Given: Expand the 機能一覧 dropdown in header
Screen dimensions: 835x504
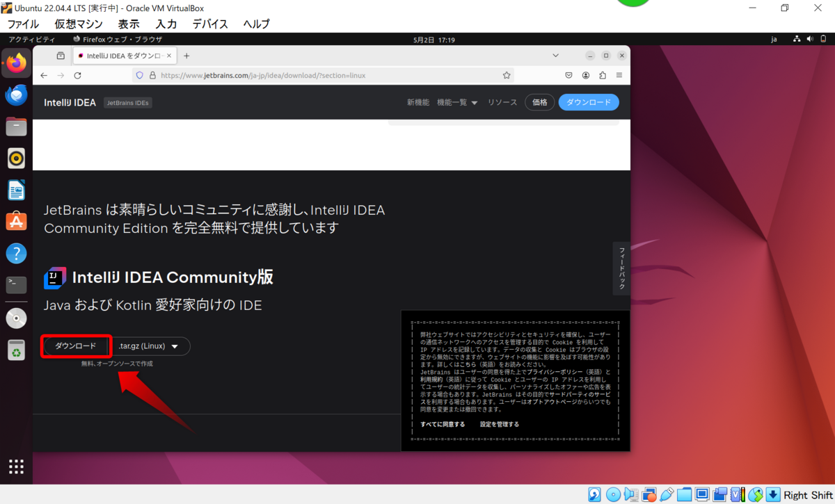Looking at the screenshot, I should [x=457, y=102].
